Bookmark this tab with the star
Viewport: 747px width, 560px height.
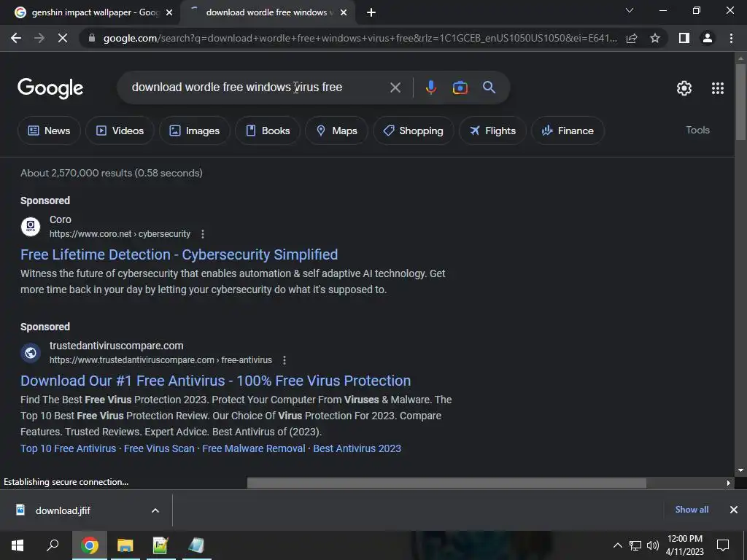click(655, 38)
